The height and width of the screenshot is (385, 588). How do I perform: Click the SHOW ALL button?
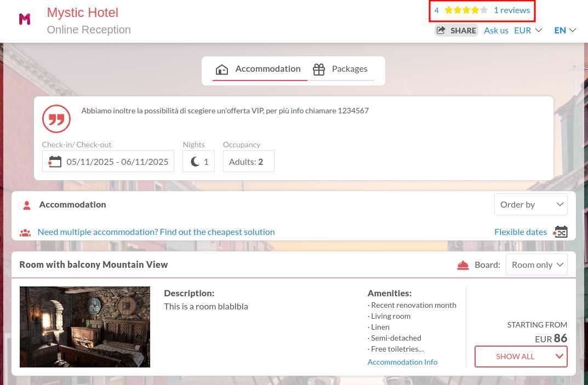[x=521, y=357]
